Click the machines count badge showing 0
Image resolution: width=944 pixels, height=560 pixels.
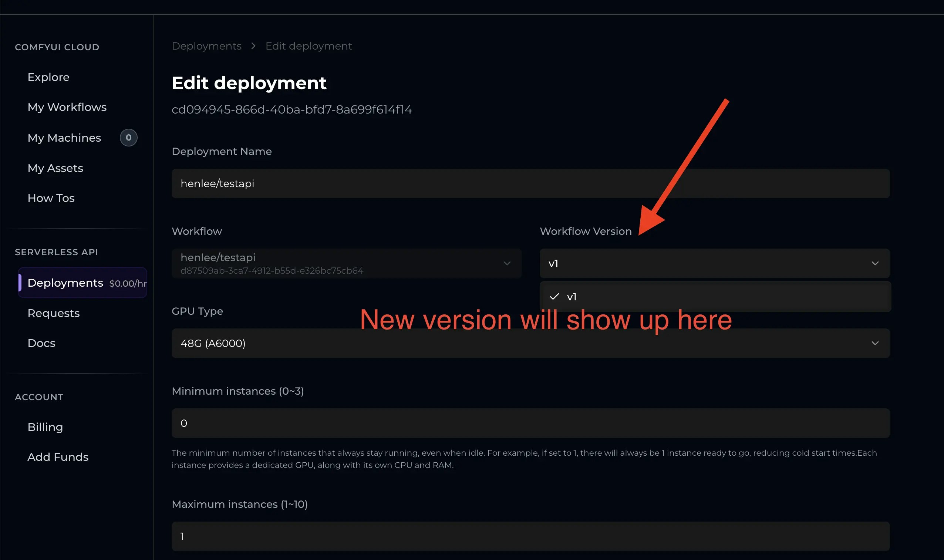pyautogui.click(x=128, y=137)
